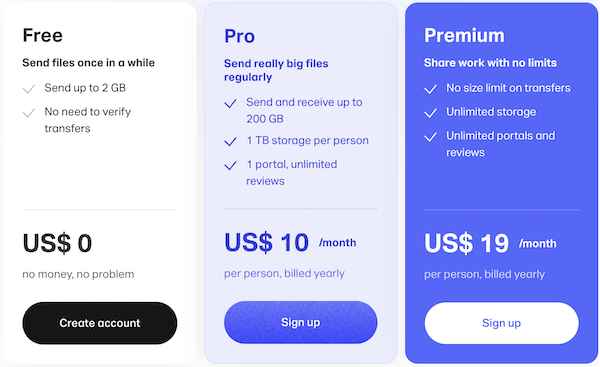Click checkmark next to Unlimited storage
Viewport: 600px width, 367px height.
click(x=430, y=113)
